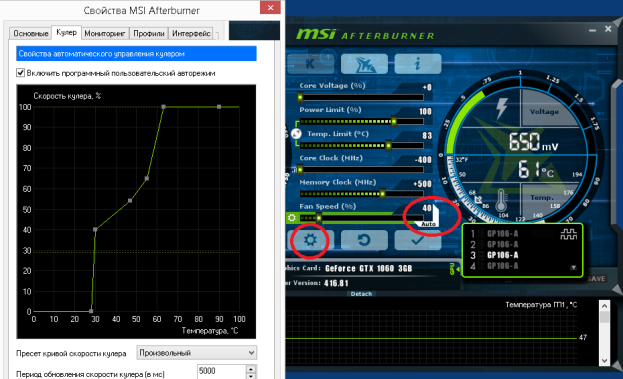Click the fan update period field 5000
The width and height of the screenshot is (623, 379).
tap(221, 371)
